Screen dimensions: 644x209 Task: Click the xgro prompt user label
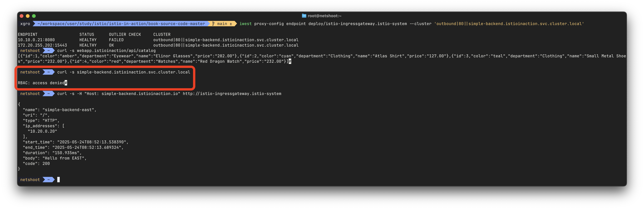25,24
